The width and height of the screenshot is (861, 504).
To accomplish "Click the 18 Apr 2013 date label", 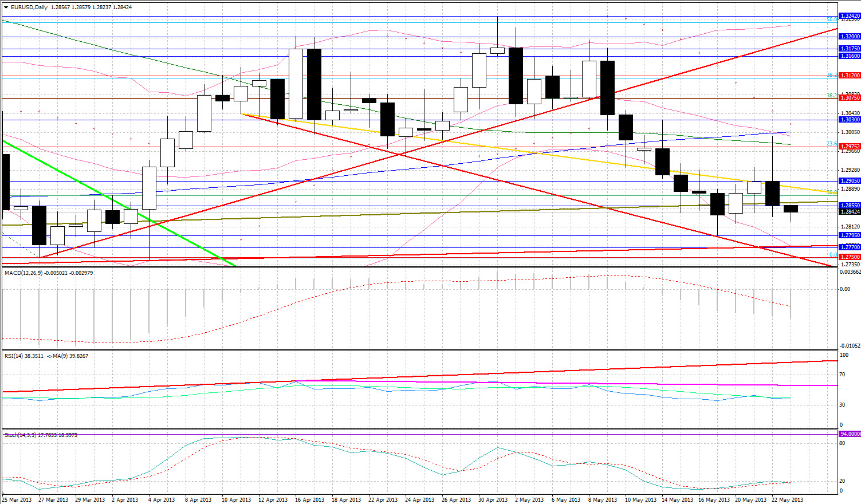I will pyautogui.click(x=347, y=499).
